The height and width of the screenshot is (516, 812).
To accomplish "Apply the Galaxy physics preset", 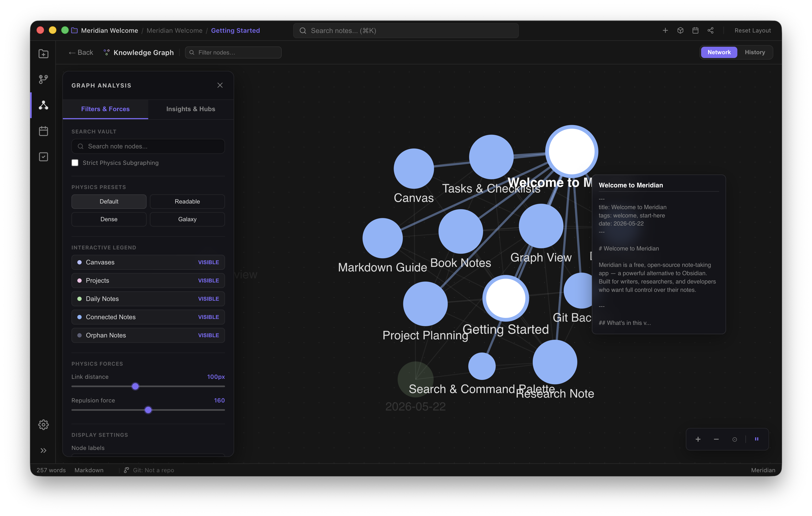I will [x=187, y=219].
